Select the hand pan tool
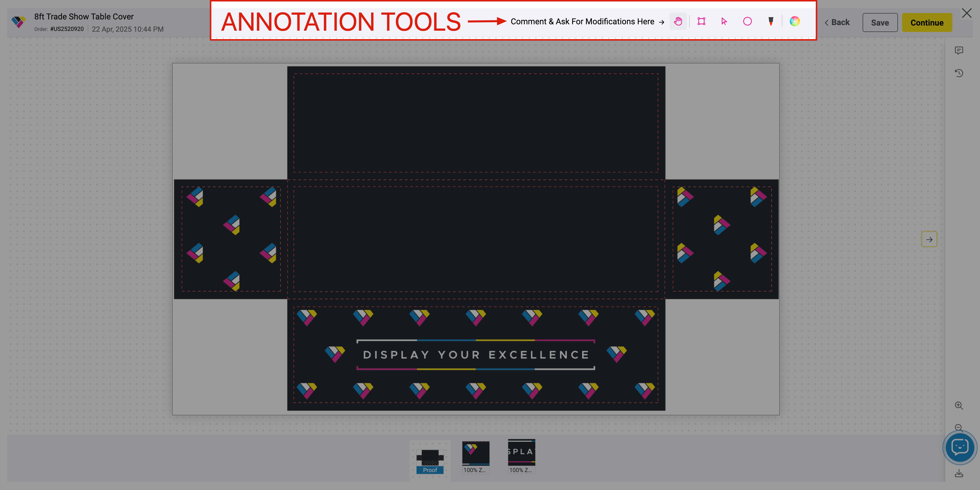Image resolution: width=980 pixels, height=490 pixels. click(677, 21)
